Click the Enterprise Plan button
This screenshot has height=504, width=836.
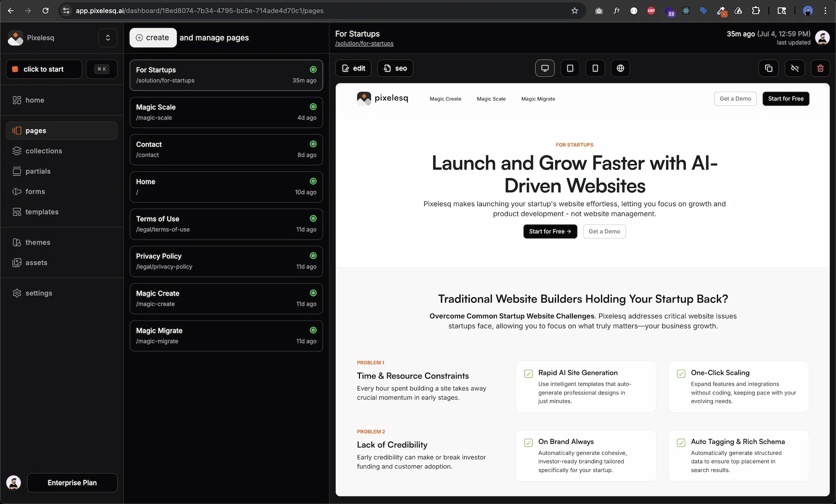(x=72, y=482)
